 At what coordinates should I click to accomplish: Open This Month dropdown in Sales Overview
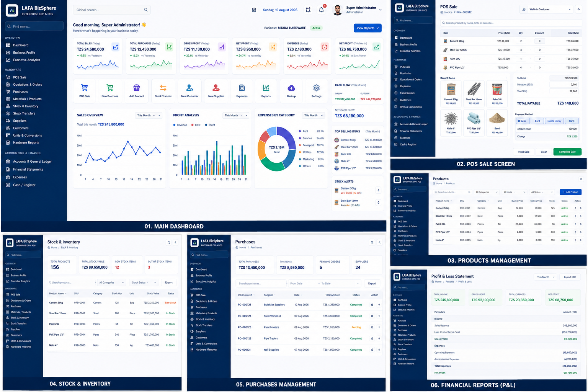click(149, 115)
